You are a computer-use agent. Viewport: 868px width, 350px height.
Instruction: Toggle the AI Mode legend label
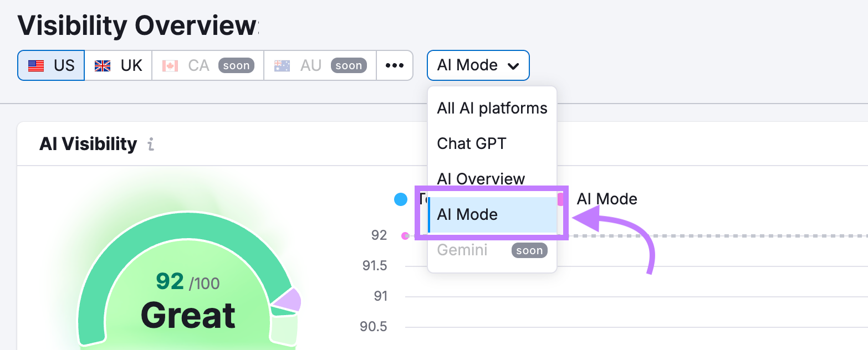606,199
